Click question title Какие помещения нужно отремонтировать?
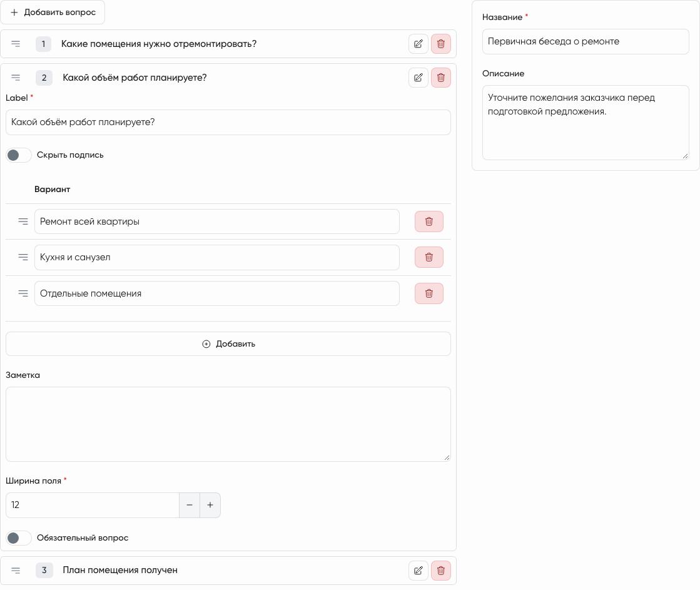 pos(159,44)
